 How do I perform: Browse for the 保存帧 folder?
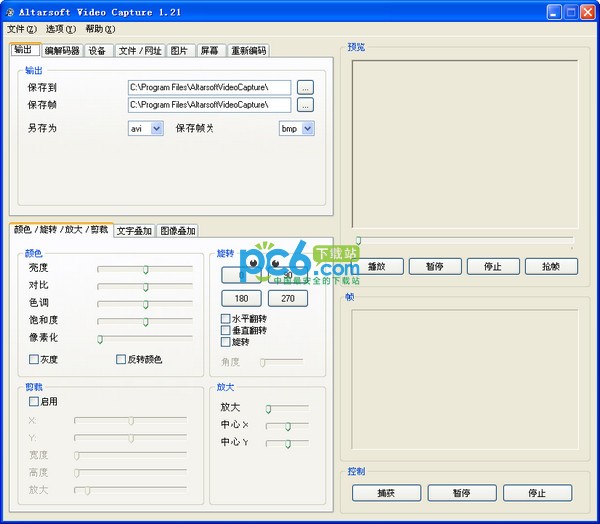[305, 105]
